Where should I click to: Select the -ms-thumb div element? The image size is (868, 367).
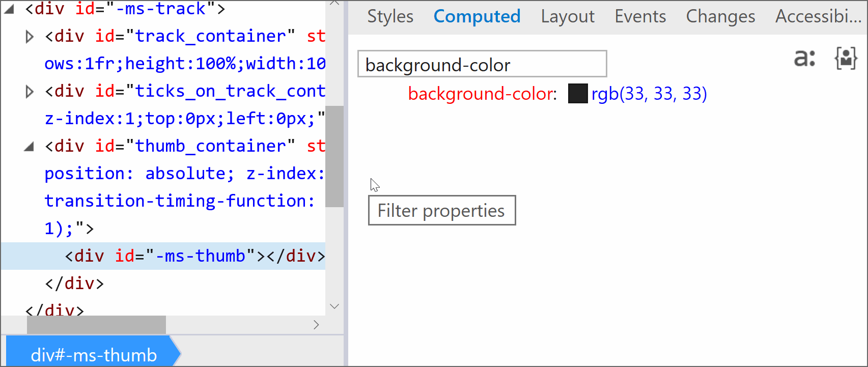click(194, 256)
